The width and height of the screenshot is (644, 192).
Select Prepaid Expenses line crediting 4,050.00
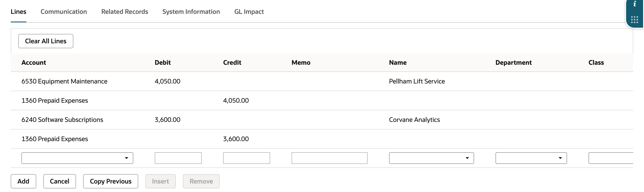(x=322, y=101)
